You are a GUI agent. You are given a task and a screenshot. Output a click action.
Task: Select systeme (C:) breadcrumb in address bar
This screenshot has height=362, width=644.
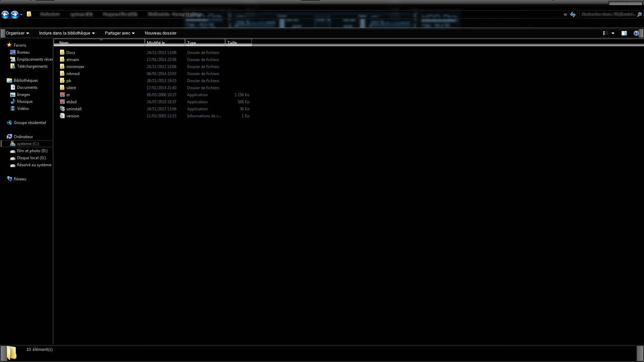81,14
